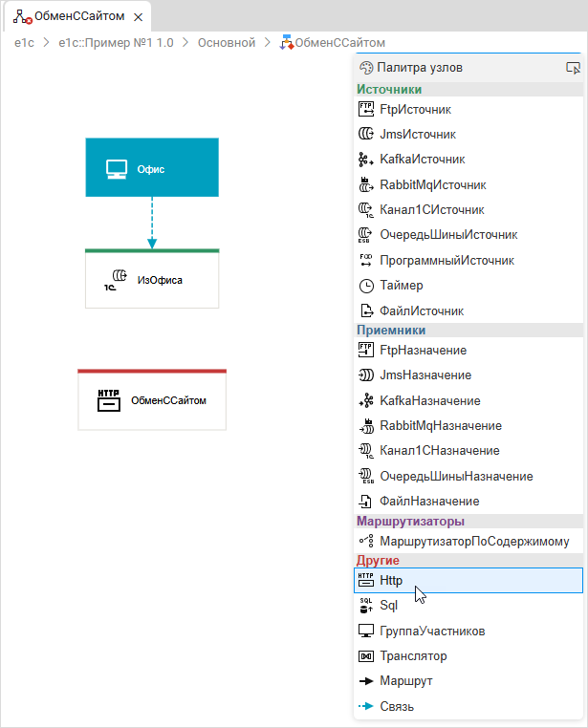Click the monitor icon inside Офис node
The height and width of the screenshot is (728, 588).
[116, 169]
